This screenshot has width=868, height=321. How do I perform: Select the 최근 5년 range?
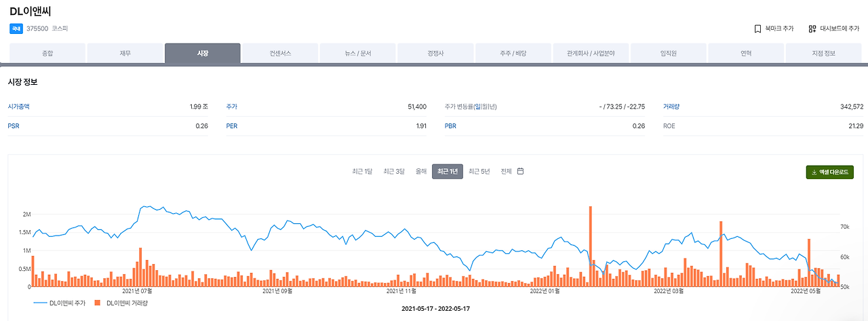pos(479,171)
